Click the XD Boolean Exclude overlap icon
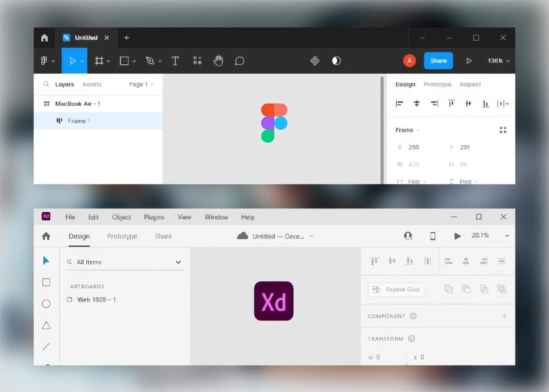This screenshot has width=549, height=392. (501, 289)
